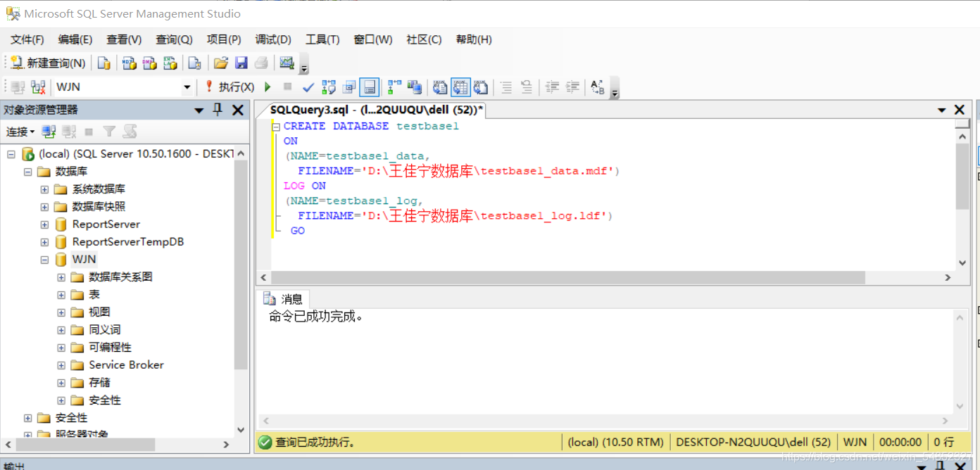
Task: Open the active documents dropdown arrow
Action: [942, 110]
